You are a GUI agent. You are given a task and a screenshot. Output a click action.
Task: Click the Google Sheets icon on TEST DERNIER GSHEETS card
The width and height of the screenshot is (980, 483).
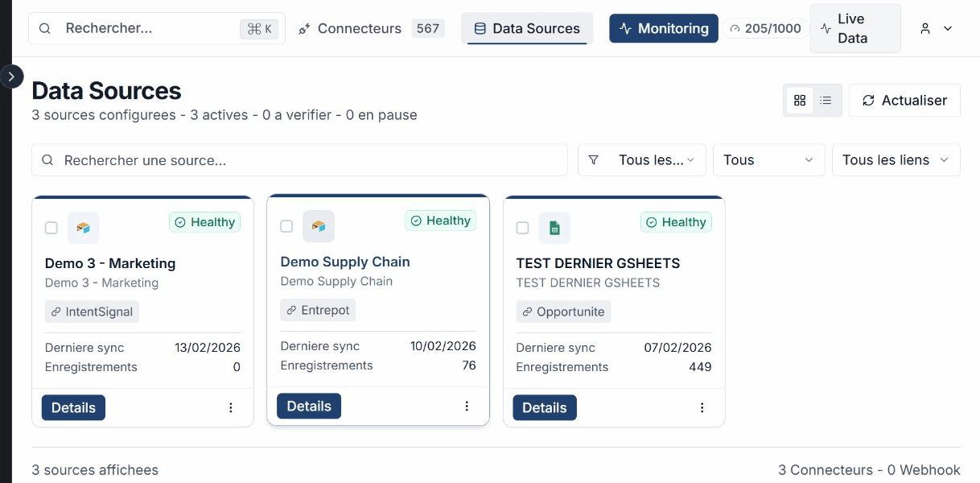click(554, 228)
